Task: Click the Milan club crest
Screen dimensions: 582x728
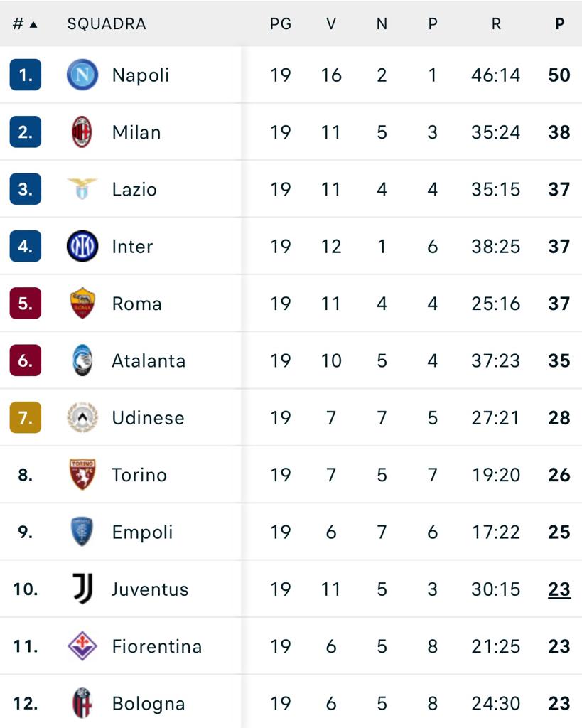Action: pyautogui.click(x=82, y=132)
